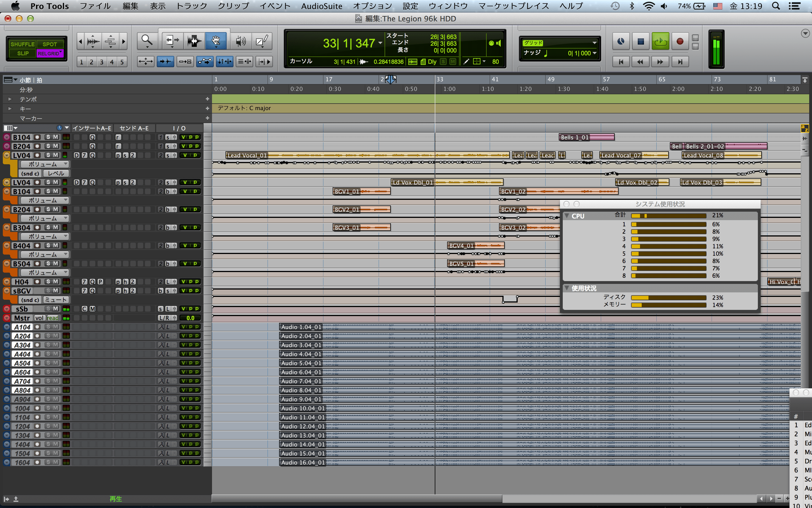Recall zoom preset 1
This screenshot has height=508, width=812.
point(81,62)
